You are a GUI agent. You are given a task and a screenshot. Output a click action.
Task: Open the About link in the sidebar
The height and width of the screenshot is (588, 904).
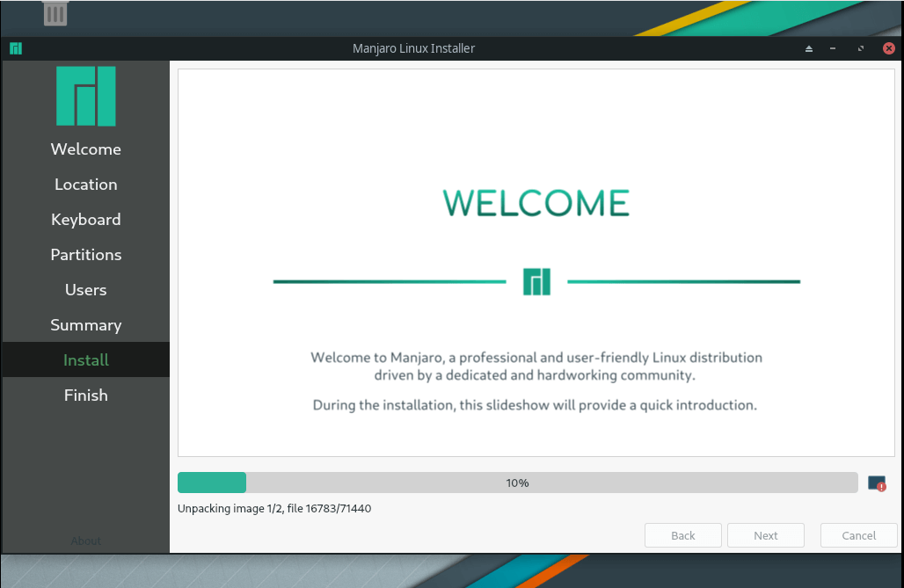pyautogui.click(x=86, y=541)
